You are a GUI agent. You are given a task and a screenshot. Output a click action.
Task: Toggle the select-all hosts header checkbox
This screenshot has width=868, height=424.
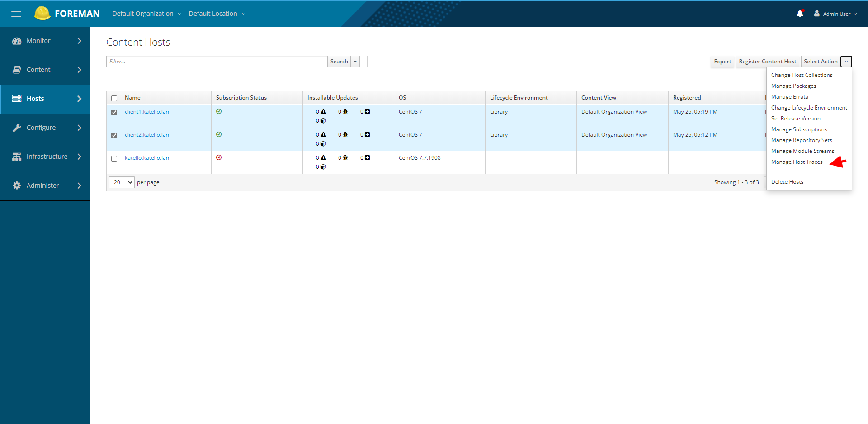coord(114,98)
